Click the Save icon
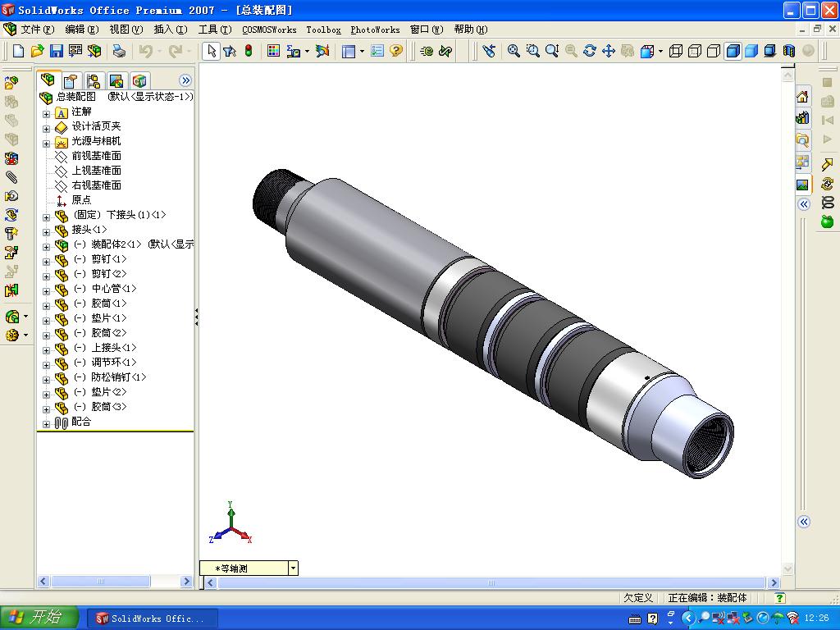The width and height of the screenshot is (840, 630). click(x=57, y=51)
